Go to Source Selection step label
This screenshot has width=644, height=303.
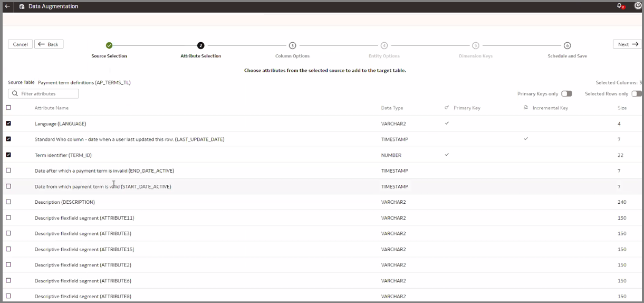pos(109,56)
